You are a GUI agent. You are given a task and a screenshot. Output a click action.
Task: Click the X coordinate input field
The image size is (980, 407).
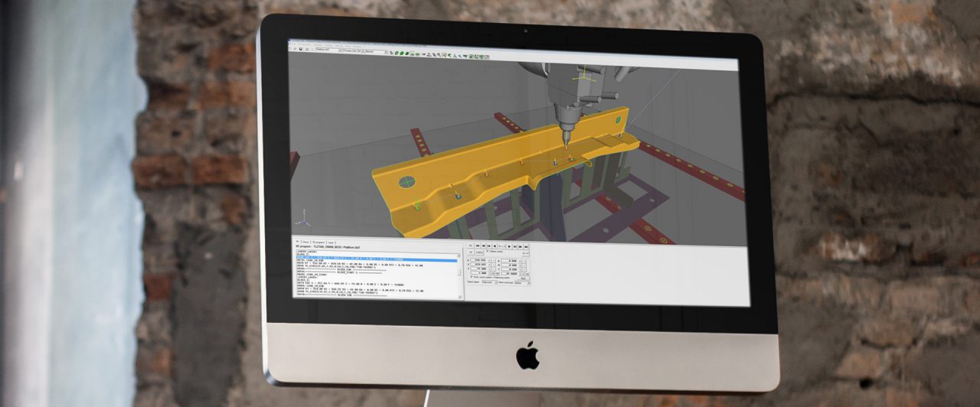click(x=479, y=260)
